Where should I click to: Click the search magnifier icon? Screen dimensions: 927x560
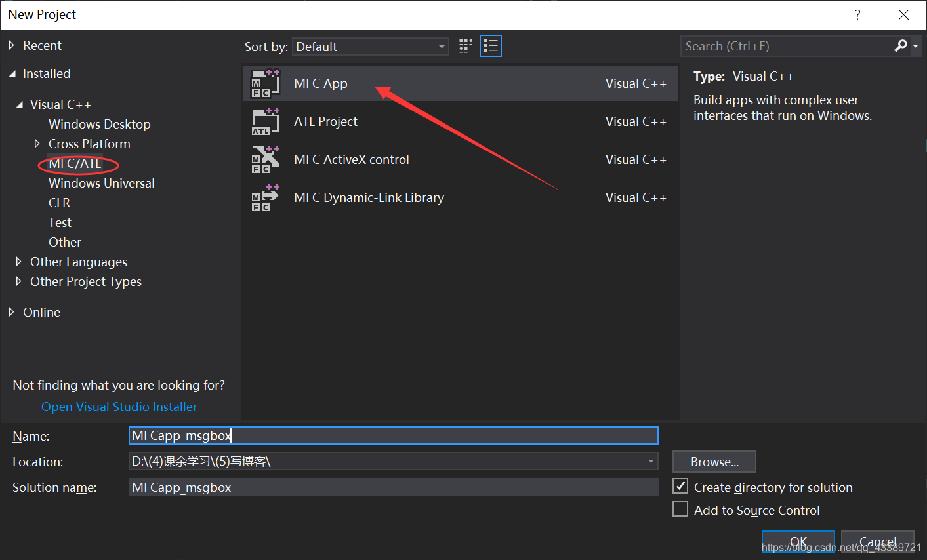[901, 46]
